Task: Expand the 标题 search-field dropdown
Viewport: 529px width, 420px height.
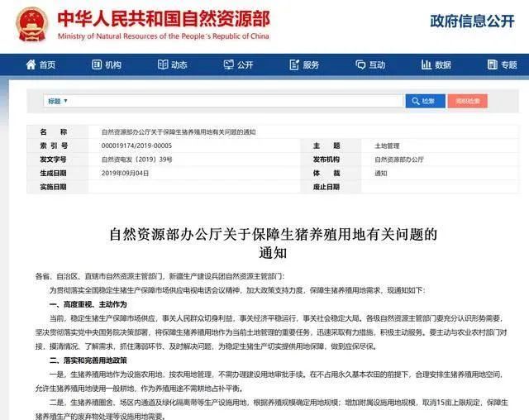Action: 58,101
